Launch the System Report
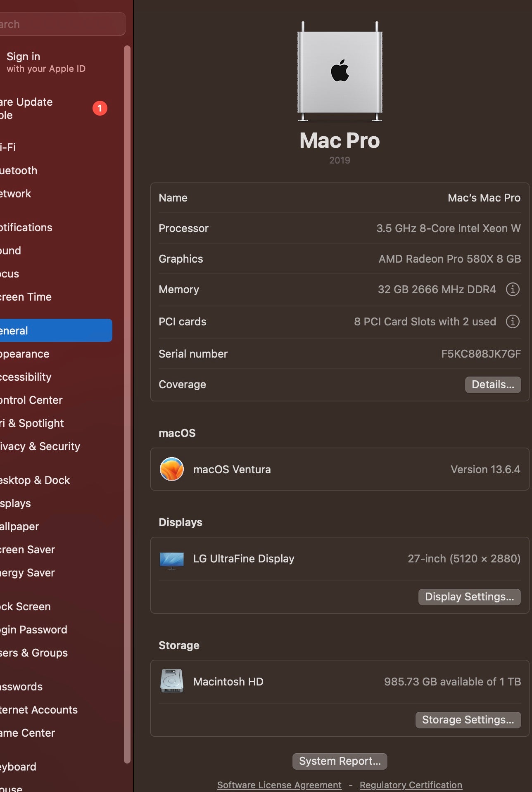This screenshot has width=532, height=792. coord(340,761)
